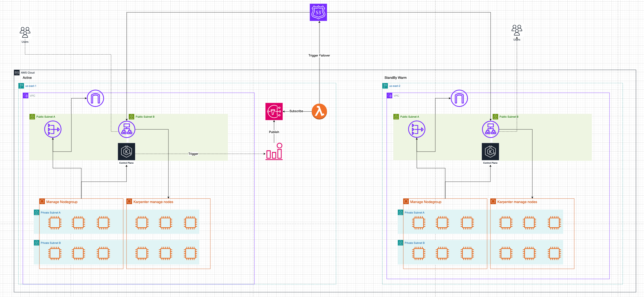Click 'Private Subnet A' label in us-east-1
The width and height of the screenshot is (644, 297).
click(50, 213)
